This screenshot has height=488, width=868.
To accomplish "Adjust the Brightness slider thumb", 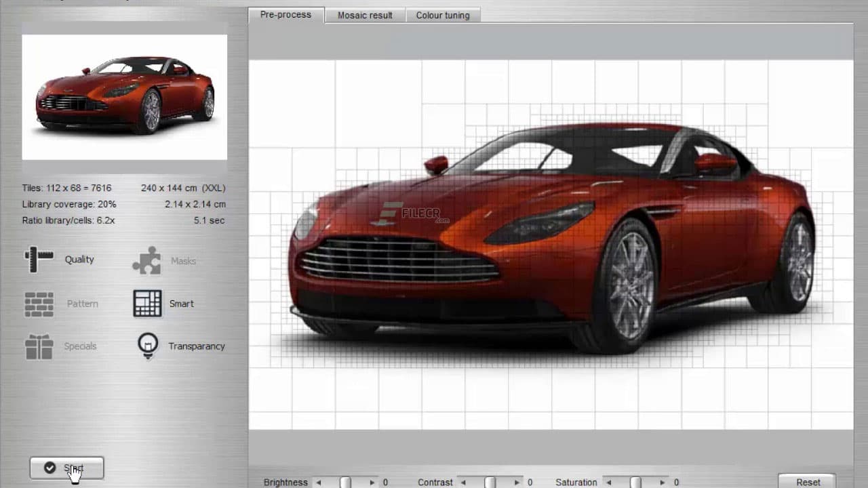I will tap(345, 482).
